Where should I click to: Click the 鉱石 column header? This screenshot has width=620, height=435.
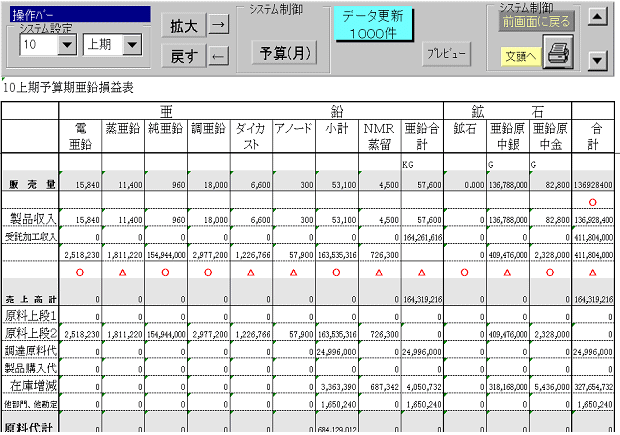pos(465,136)
